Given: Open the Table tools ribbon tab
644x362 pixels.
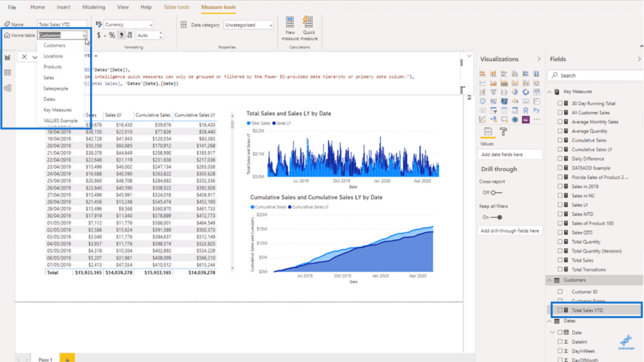Looking at the screenshot, I should pos(177,7).
